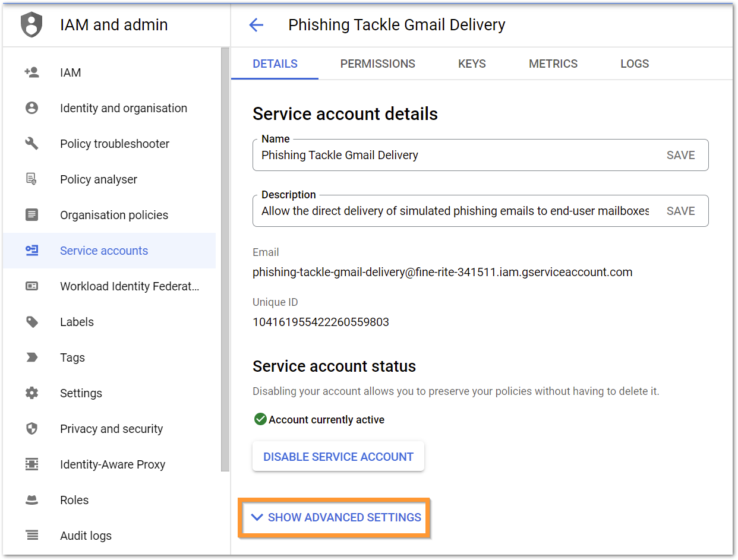Select Service accounts in sidebar
The image size is (738, 560).
tap(109, 251)
